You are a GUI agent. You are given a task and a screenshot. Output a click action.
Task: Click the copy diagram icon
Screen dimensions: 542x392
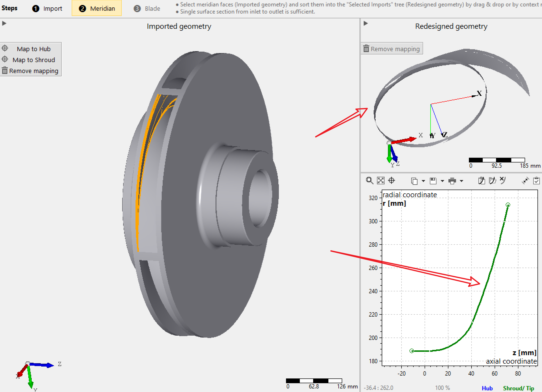click(414, 181)
